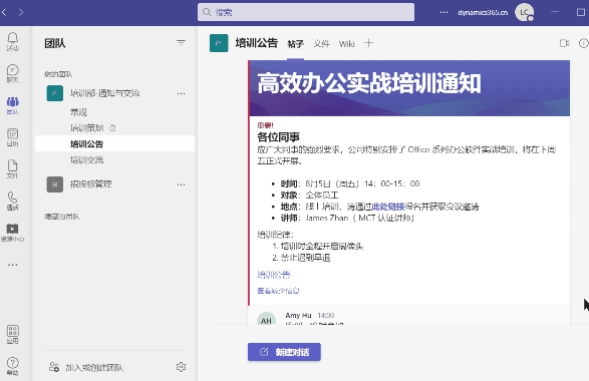Image resolution: width=589 pixels, height=381 pixels.
Task: Expand more apps ellipsis in sidebar
Action: tap(12, 265)
